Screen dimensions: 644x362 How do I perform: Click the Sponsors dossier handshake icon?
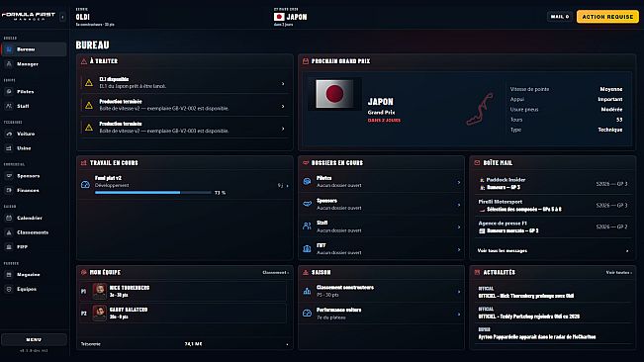307,204
